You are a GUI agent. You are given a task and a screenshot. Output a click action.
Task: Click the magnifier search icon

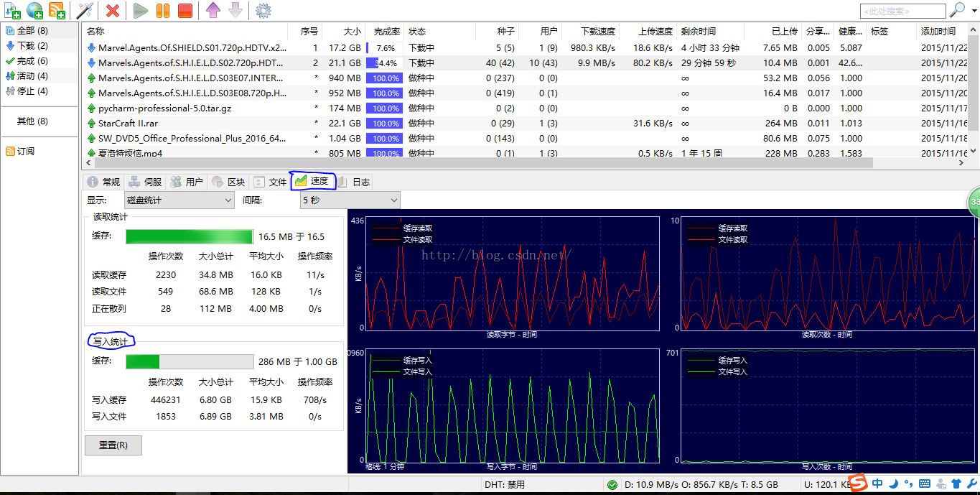coord(957,10)
